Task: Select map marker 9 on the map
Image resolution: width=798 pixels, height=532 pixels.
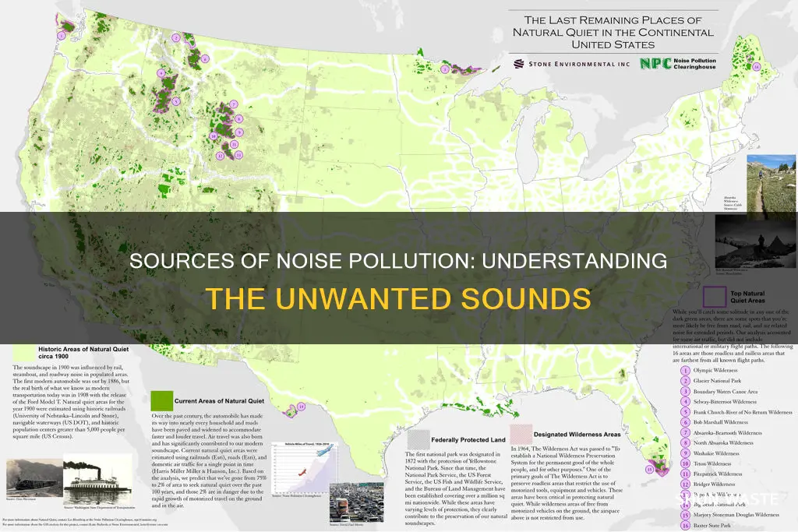Action: coord(238,132)
